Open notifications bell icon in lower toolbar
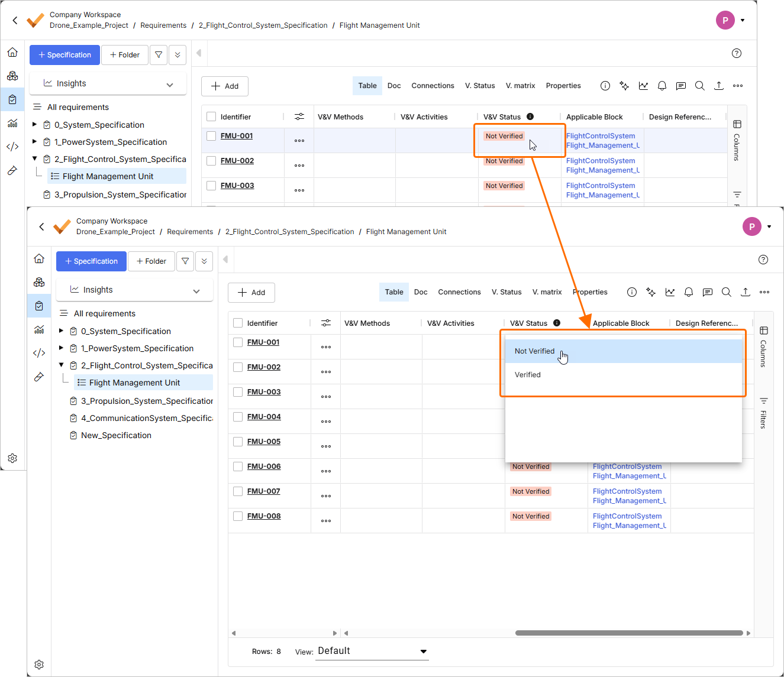 689,292
